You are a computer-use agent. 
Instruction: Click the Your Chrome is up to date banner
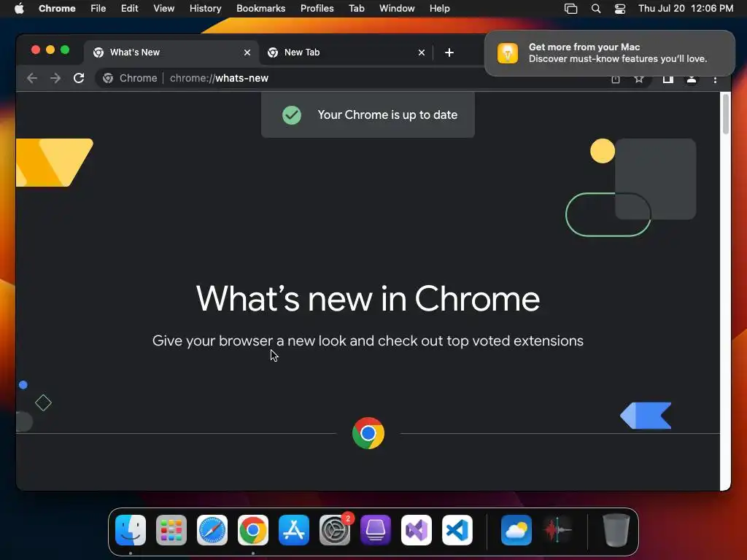pyautogui.click(x=368, y=114)
